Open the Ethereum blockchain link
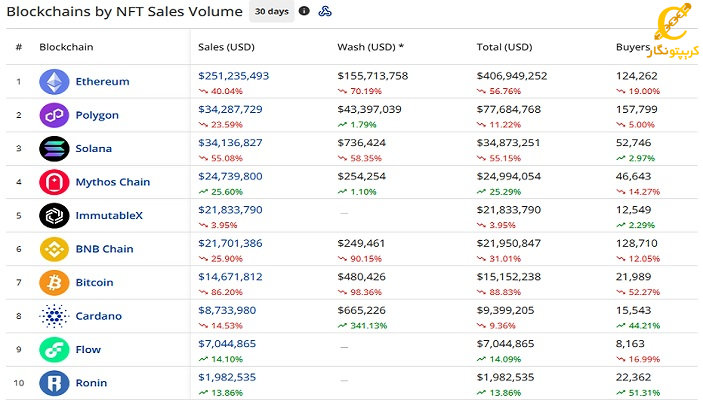This screenshot has height=400, width=703. 102,82
